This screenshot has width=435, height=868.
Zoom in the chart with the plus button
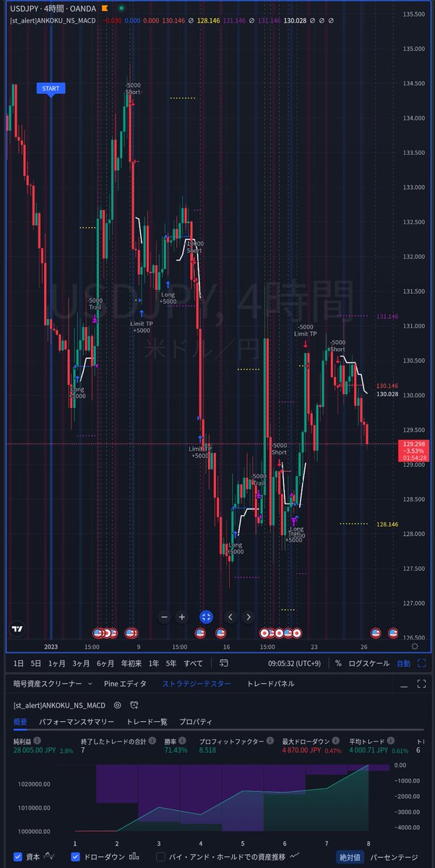tap(182, 617)
